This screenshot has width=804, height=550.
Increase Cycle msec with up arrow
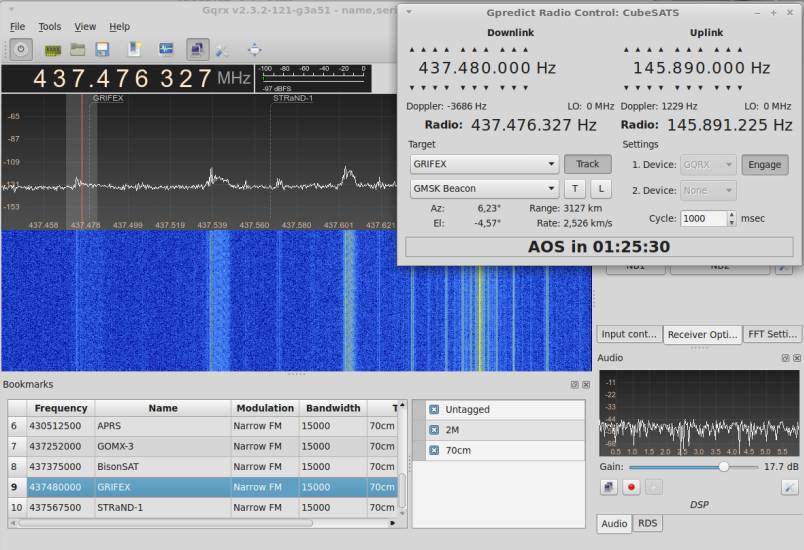click(732, 215)
